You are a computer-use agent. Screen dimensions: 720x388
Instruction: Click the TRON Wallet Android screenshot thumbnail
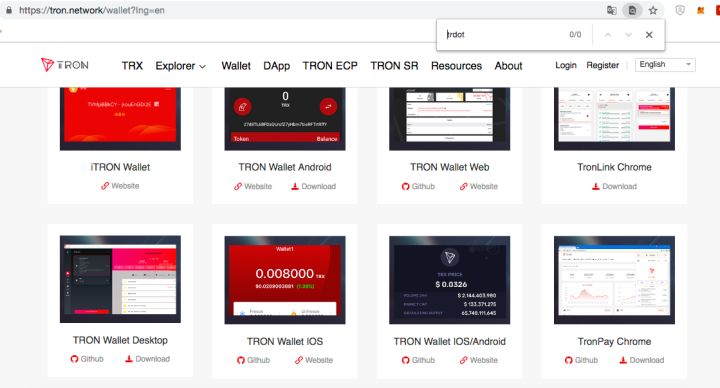pyautogui.click(x=285, y=119)
